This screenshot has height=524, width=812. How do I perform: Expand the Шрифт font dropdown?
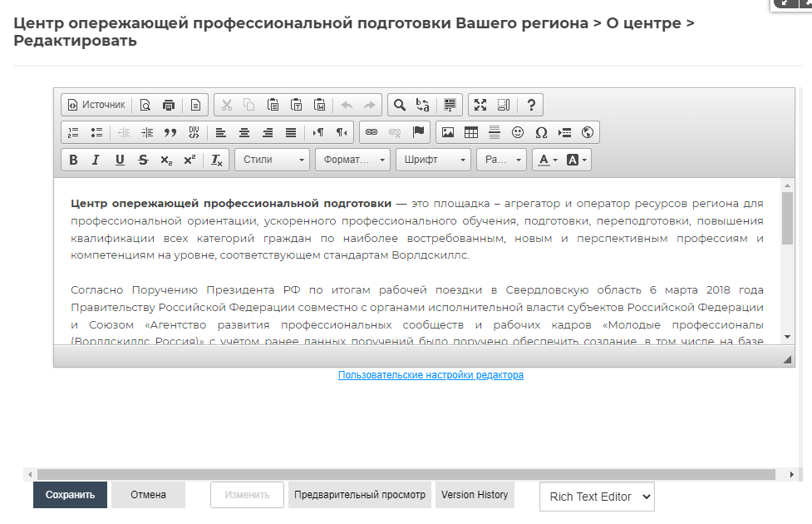coord(432,160)
